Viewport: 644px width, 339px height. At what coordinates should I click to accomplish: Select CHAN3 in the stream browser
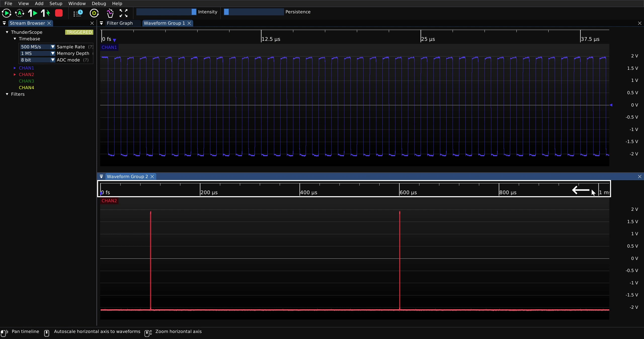click(26, 81)
